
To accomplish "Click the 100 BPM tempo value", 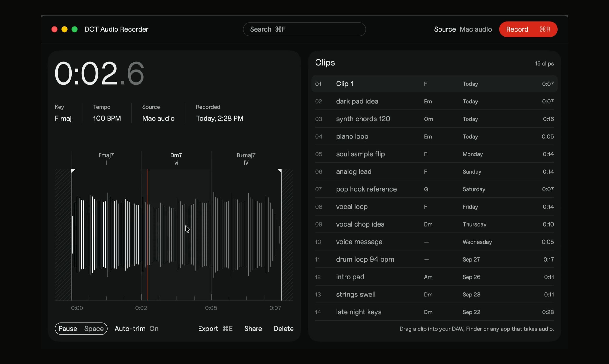I will [x=107, y=119].
